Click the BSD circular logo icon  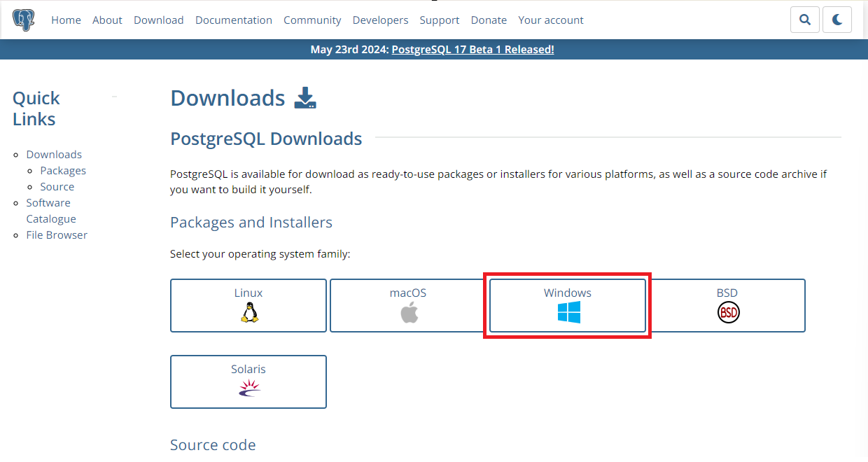pos(728,312)
